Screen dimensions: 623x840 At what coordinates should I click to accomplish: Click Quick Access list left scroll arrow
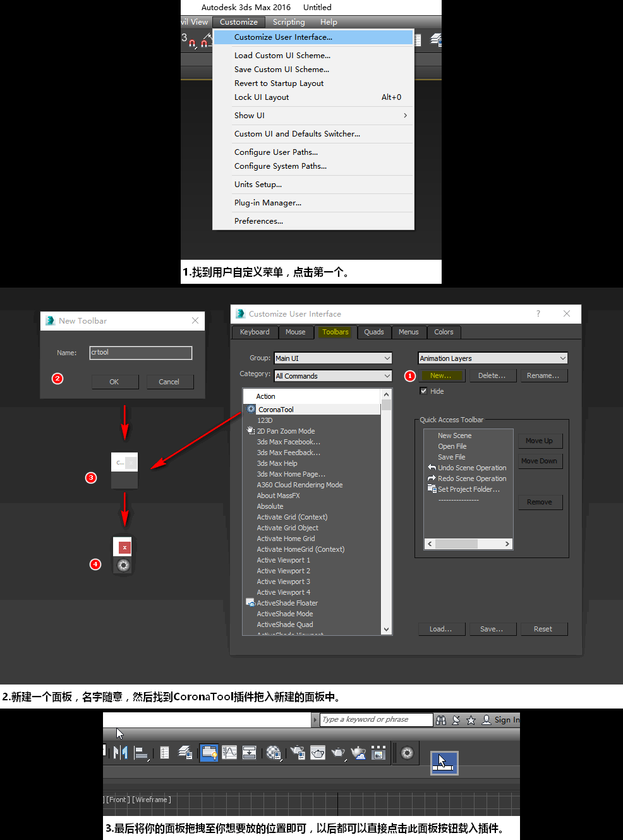coord(430,544)
